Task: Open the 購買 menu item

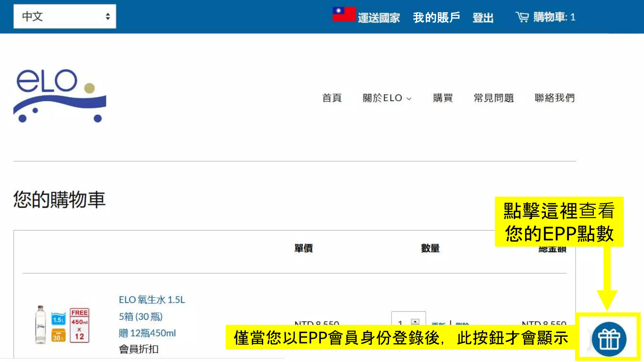Action: tap(442, 98)
